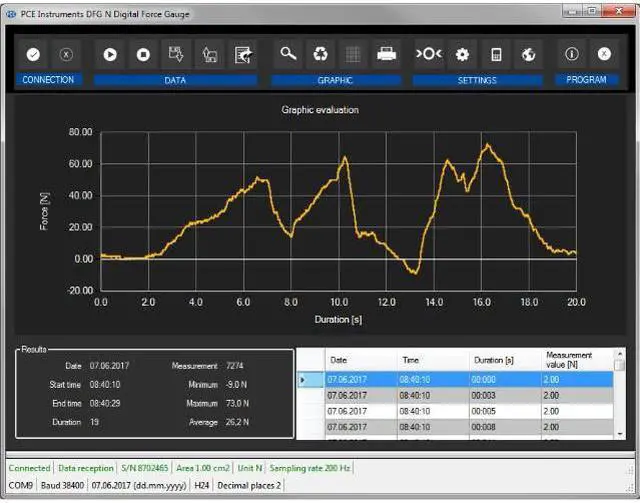Stop measurement with the stop button
This screenshot has height=503, width=640.
pyautogui.click(x=143, y=55)
